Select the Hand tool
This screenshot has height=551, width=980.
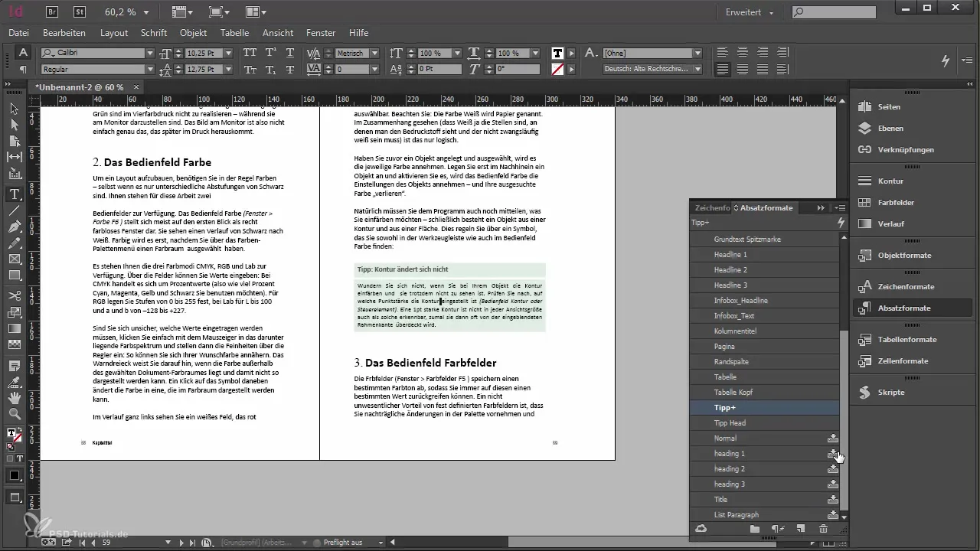(x=14, y=398)
